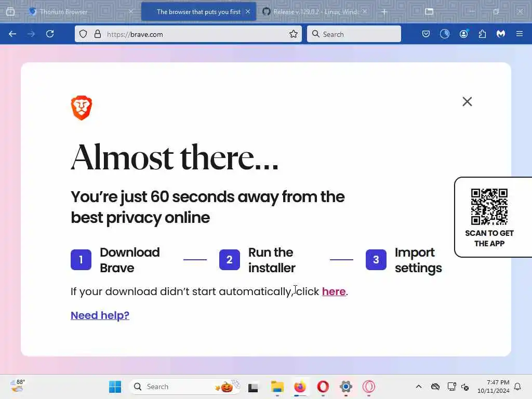The image size is (532, 399).
Task: Open Opera GX pink ring taskbar icon
Action: pos(369,387)
